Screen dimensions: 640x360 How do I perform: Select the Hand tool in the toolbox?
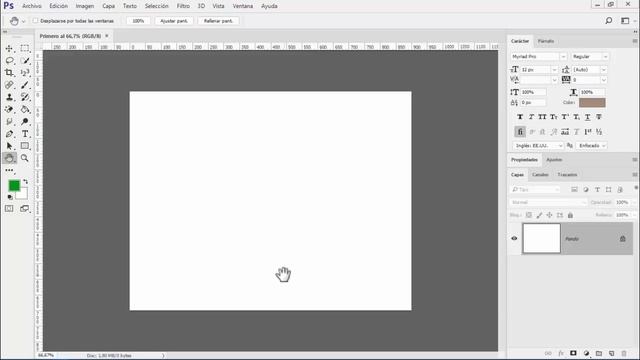tap(9, 158)
